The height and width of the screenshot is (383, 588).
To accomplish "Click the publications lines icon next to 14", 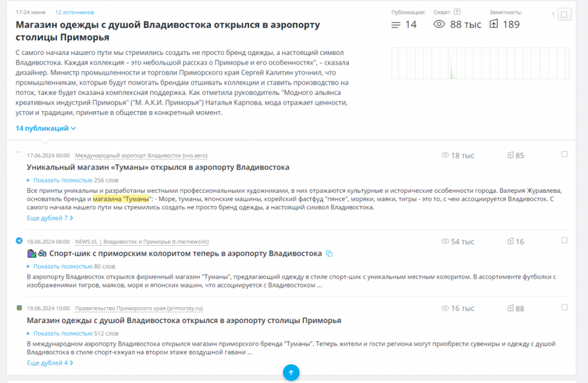I will point(395,25).
